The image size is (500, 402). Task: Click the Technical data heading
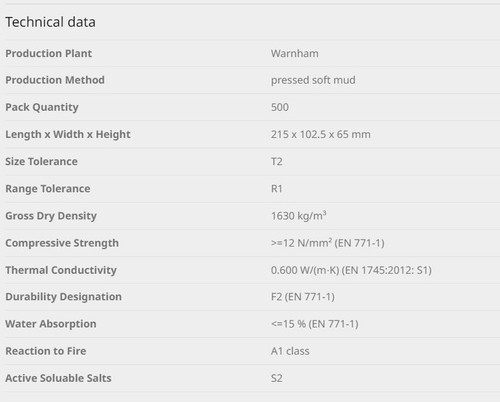click(x=50, y=22)
